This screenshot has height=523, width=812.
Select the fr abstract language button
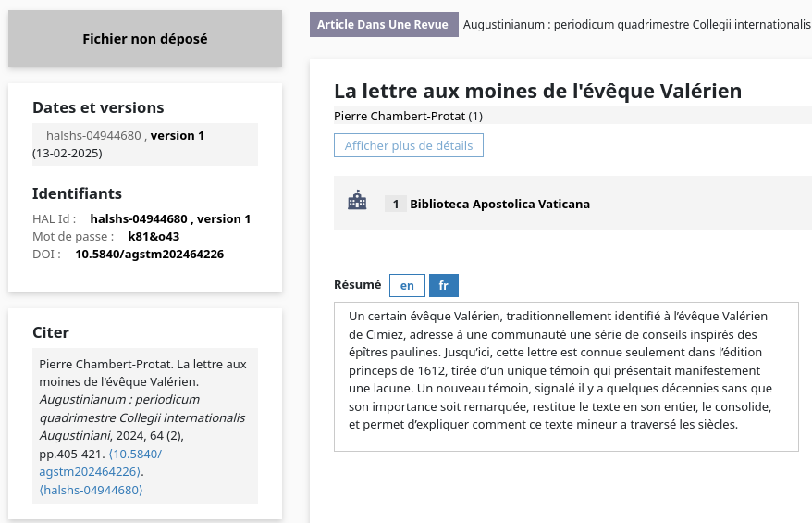(x=443, y=285)
